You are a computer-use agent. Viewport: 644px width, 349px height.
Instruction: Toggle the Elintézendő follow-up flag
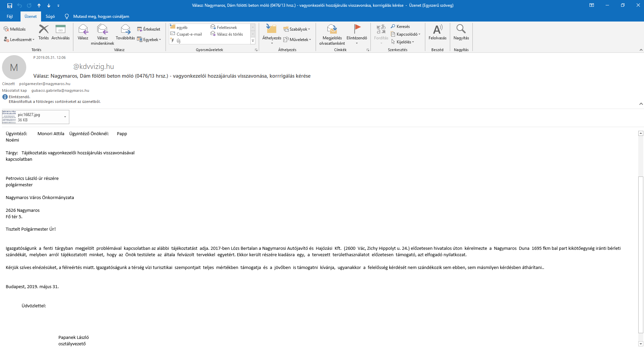pyautogui.click(x=357, y=30)
